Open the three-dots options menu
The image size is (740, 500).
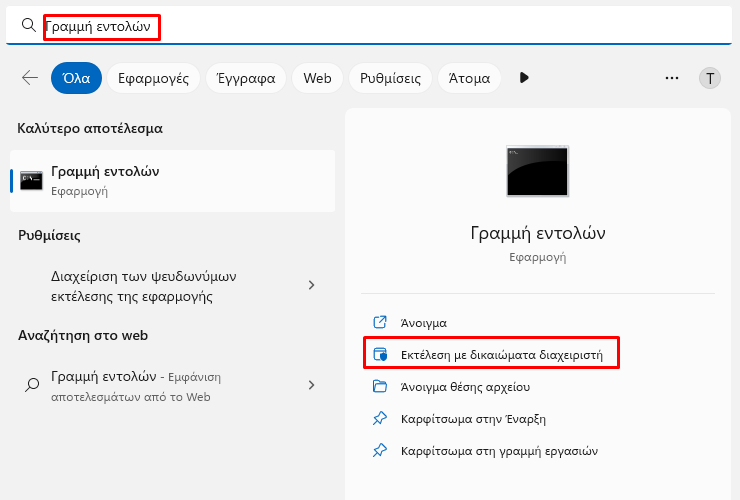click(672, 78)
